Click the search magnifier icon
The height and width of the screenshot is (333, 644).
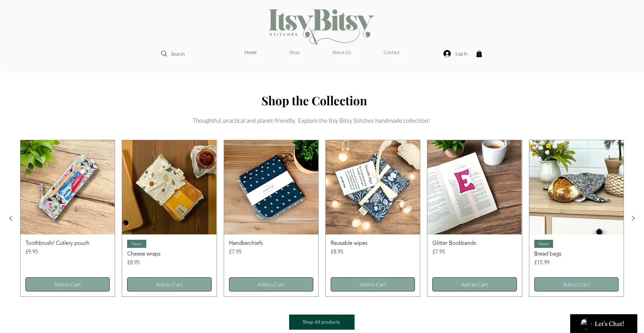tap(164, 54)
